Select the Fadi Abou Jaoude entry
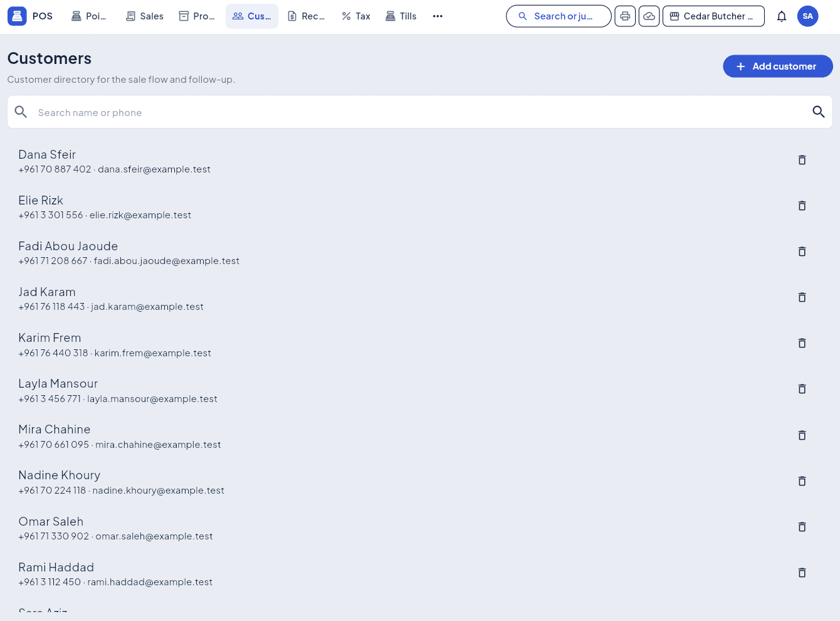This screenshot has width=840, height=621. [420, 253]
